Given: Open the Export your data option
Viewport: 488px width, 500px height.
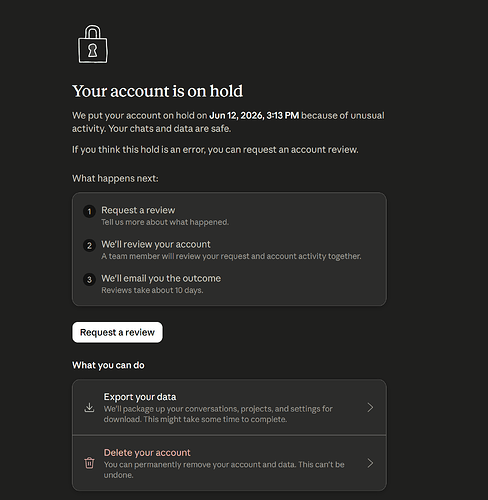Looking at the screenshot, I should pyautogui.click(x=229, y=407).
